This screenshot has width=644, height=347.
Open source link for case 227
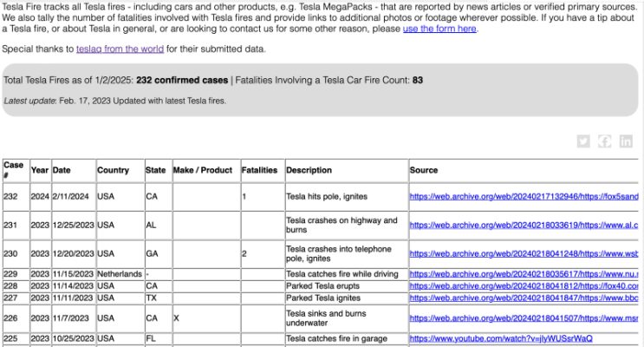tap(524, 298)
